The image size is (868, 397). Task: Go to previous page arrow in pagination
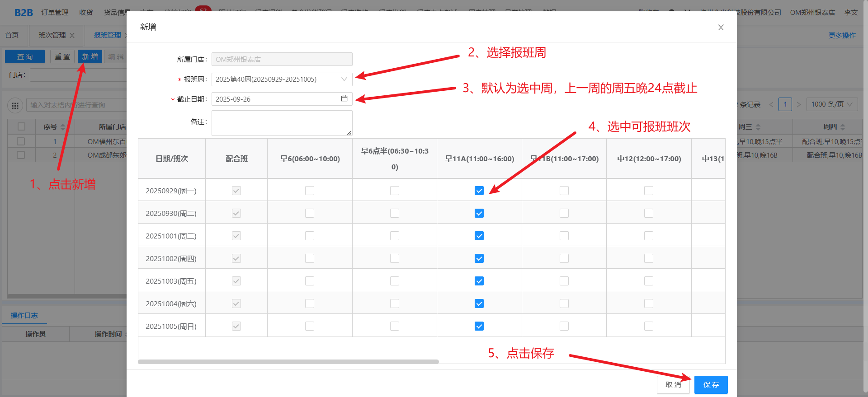(771, 104)
